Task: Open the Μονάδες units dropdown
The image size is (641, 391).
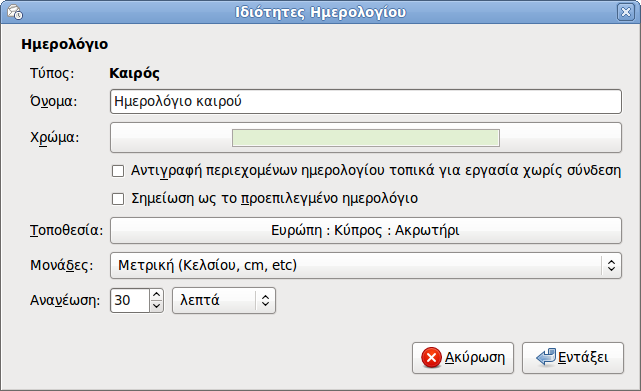Action: 366,265
